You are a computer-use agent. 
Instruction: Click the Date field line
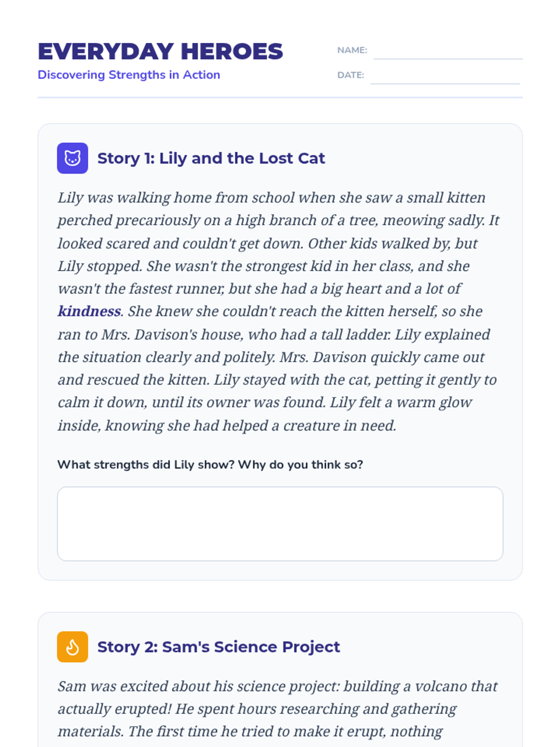point(444,77)
